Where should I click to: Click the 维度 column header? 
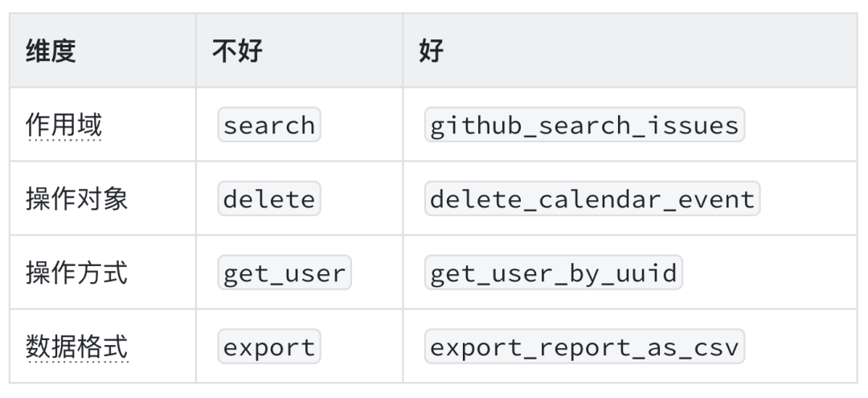(51, 51)
